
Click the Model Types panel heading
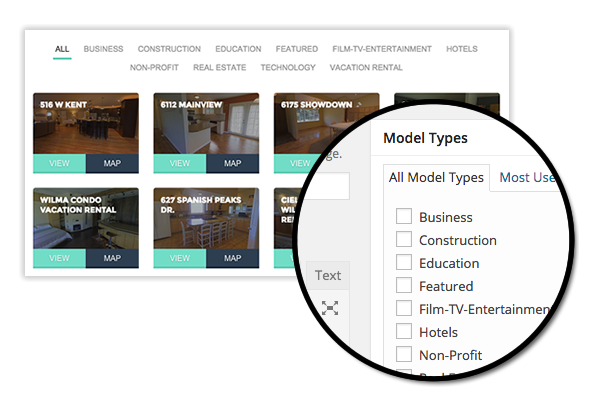(426, 138)
